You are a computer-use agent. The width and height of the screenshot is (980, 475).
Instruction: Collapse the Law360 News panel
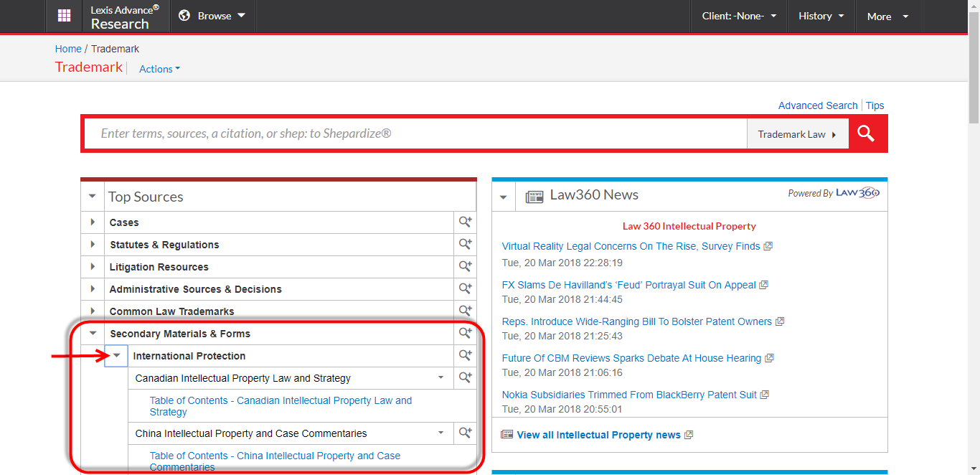click(504, 197)
